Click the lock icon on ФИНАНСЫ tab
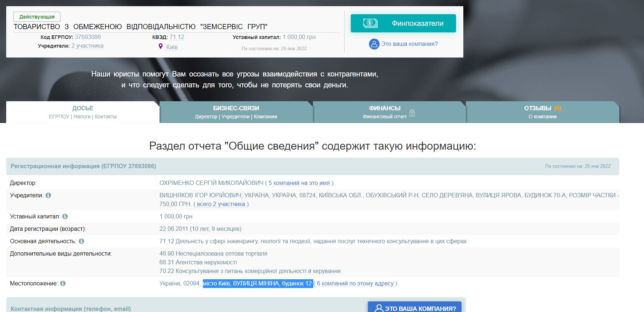The height and width of the screenshot is (312, 644). click(412, 113)
